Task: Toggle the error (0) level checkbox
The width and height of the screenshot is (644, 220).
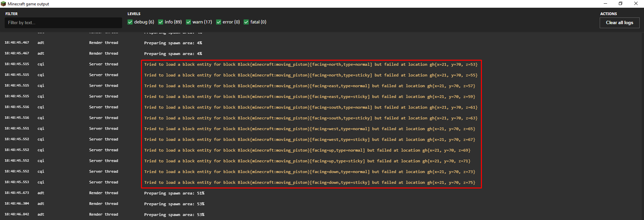Action: tap(219, 22)
